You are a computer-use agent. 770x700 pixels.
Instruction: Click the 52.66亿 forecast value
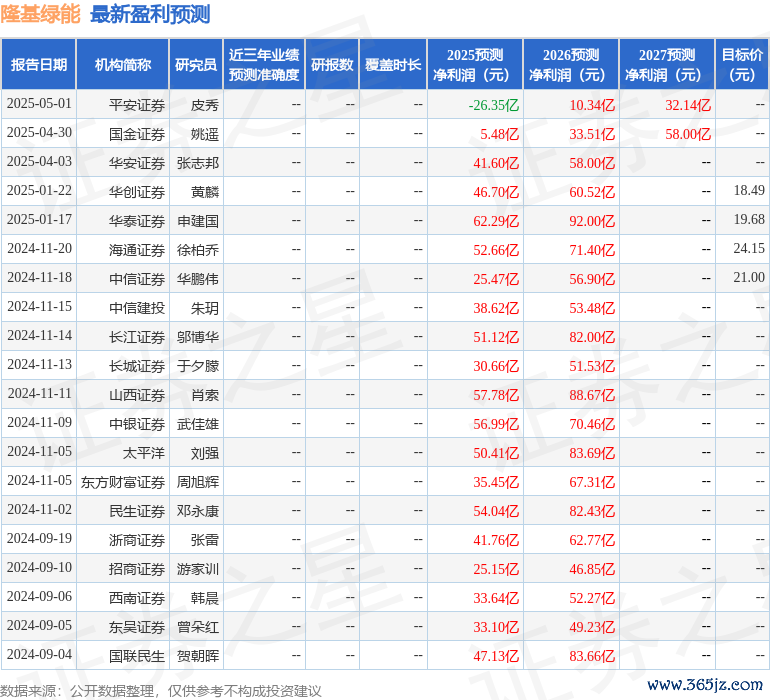pyautogui.click(x=496, y=250)
